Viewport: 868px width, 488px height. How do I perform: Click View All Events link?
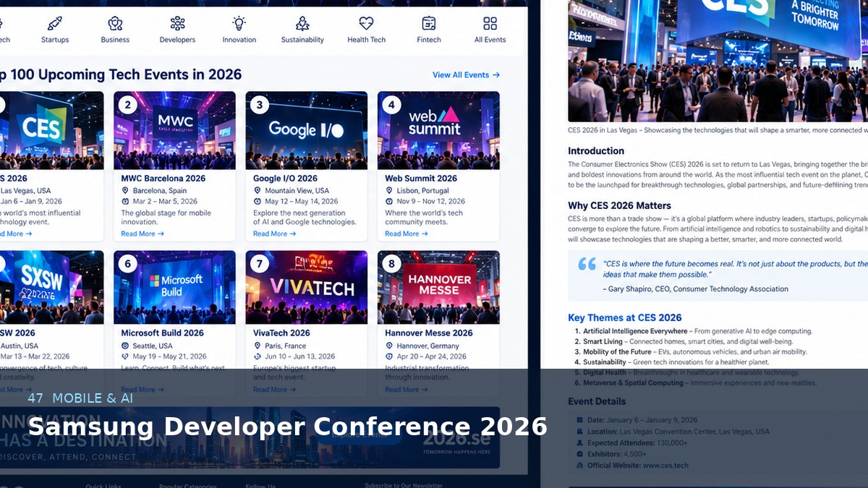tap(466, 75)
